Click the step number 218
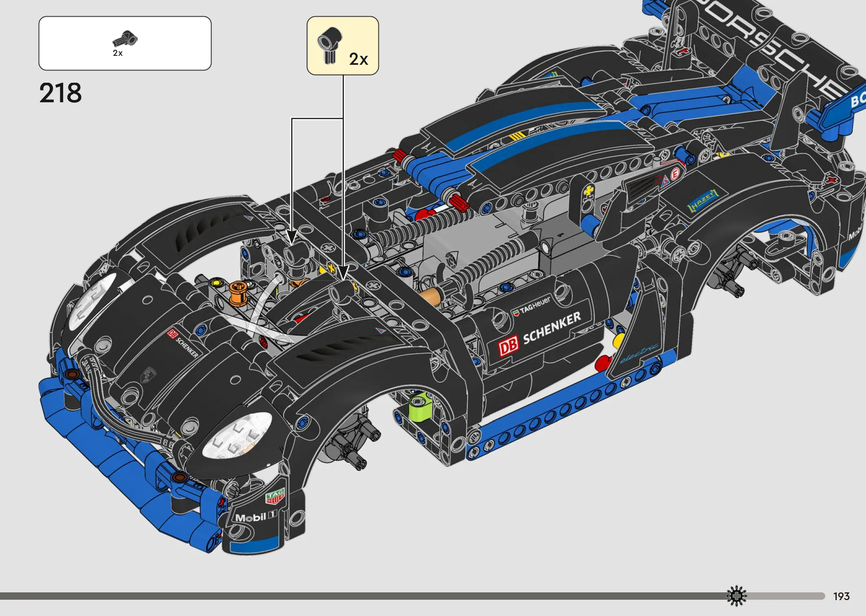 point(60,93)
